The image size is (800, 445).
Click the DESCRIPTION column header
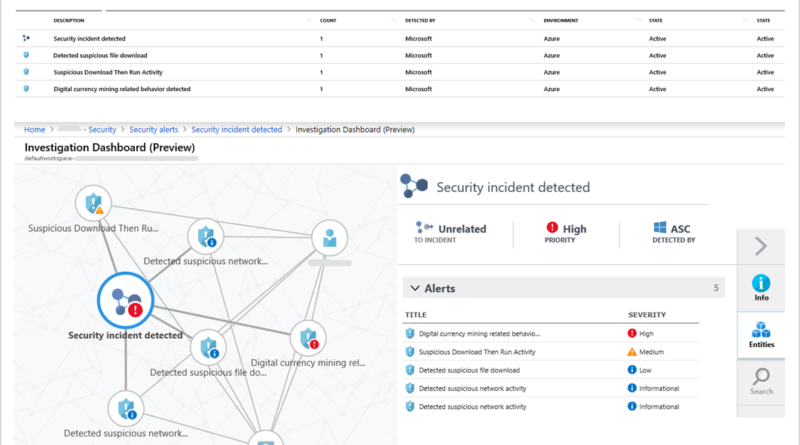tap(69, 20)
